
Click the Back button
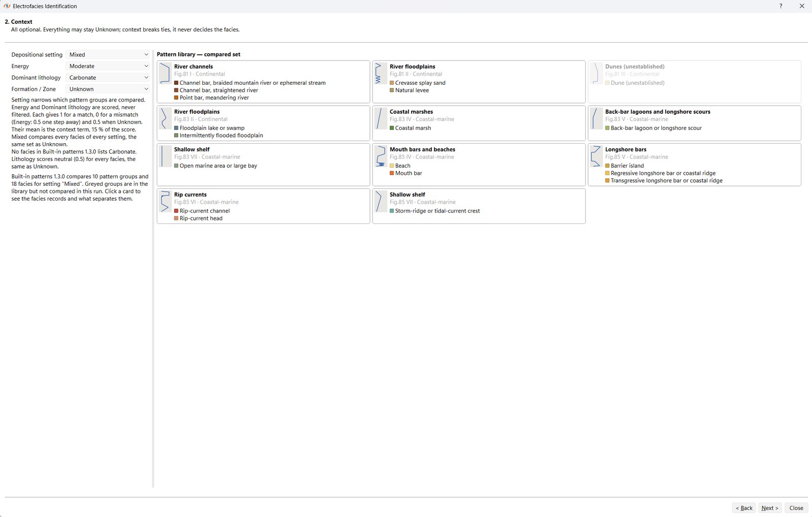pos(744,508)
